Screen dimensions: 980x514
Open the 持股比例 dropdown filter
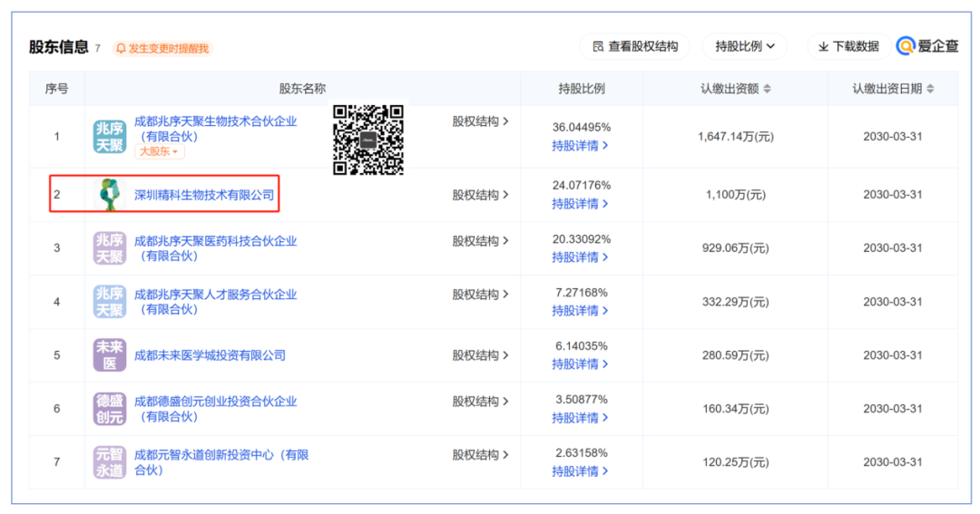[x=745, y=46]
